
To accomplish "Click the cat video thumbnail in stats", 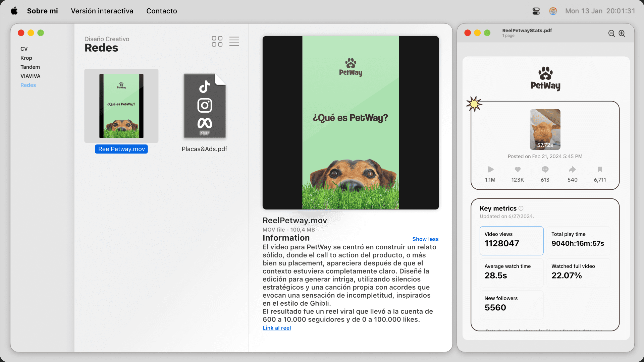I will 545,129.
